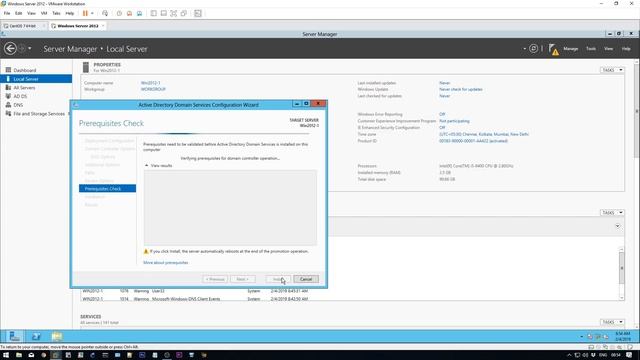Open Server Manager Manage menu
The width and height of the screenshot is (640, 360).
coord(571,49)
